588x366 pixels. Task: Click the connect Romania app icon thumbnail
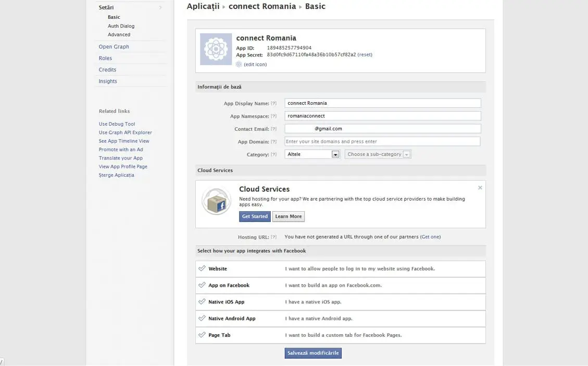click(x=216, y=49)
